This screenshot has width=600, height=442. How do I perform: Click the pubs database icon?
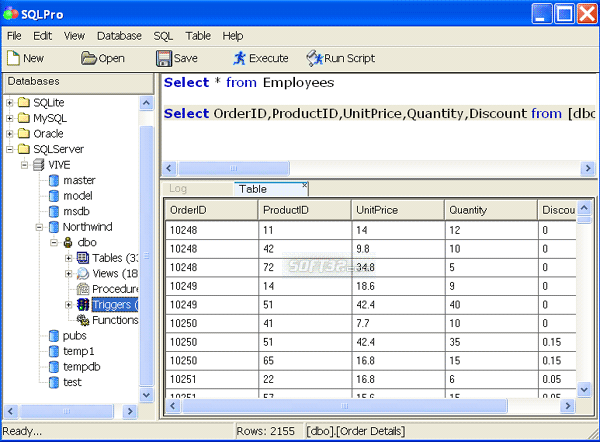[54, 336]
